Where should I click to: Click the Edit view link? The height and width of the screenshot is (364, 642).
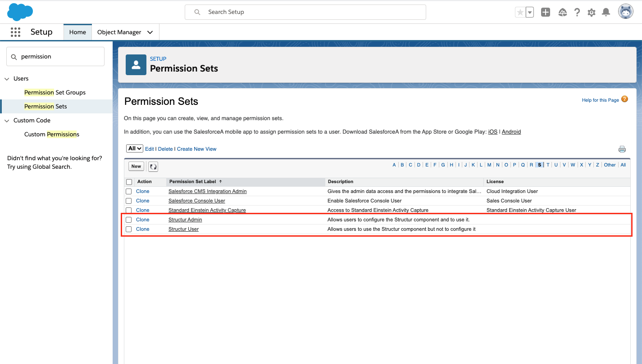(x=149, y=149)
